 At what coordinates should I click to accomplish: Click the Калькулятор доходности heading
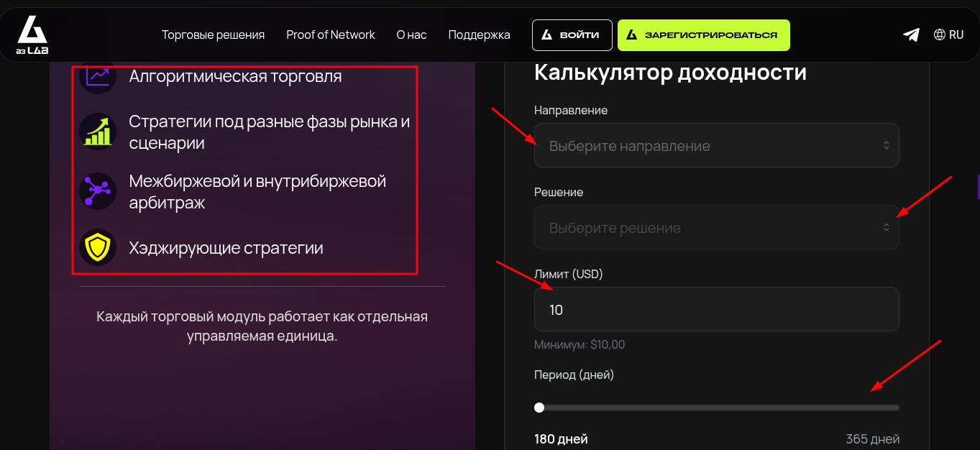click(670, 73)
